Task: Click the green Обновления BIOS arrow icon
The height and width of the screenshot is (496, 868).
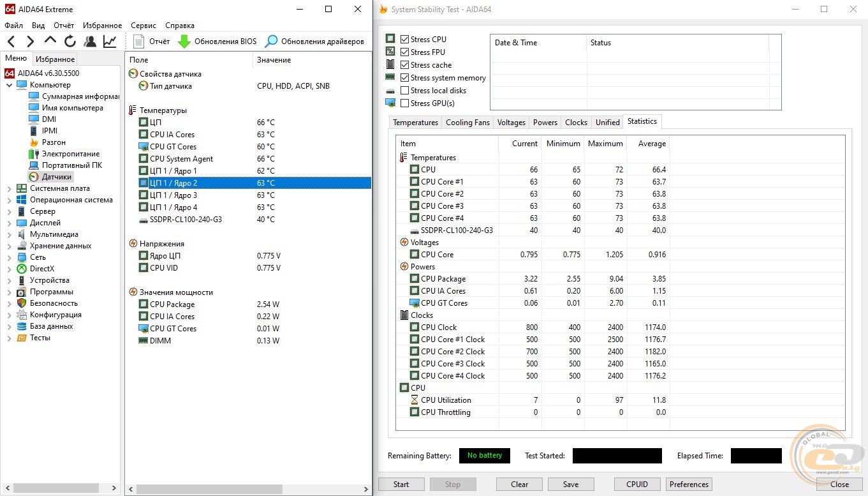Action: [184, 41]
